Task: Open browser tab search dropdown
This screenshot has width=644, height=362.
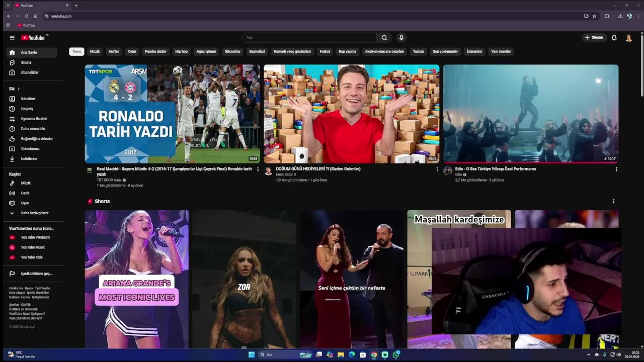Action: pyautogui.click(x=8, y=5)
